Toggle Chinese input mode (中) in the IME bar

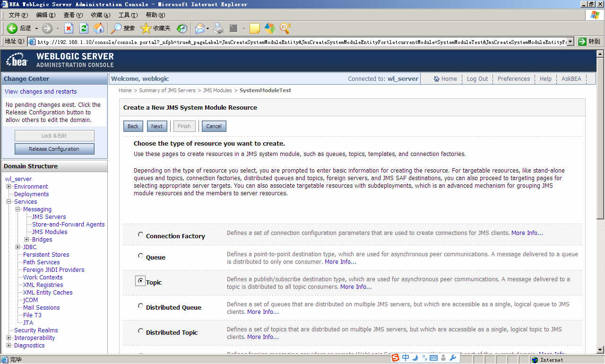(406, 358)
